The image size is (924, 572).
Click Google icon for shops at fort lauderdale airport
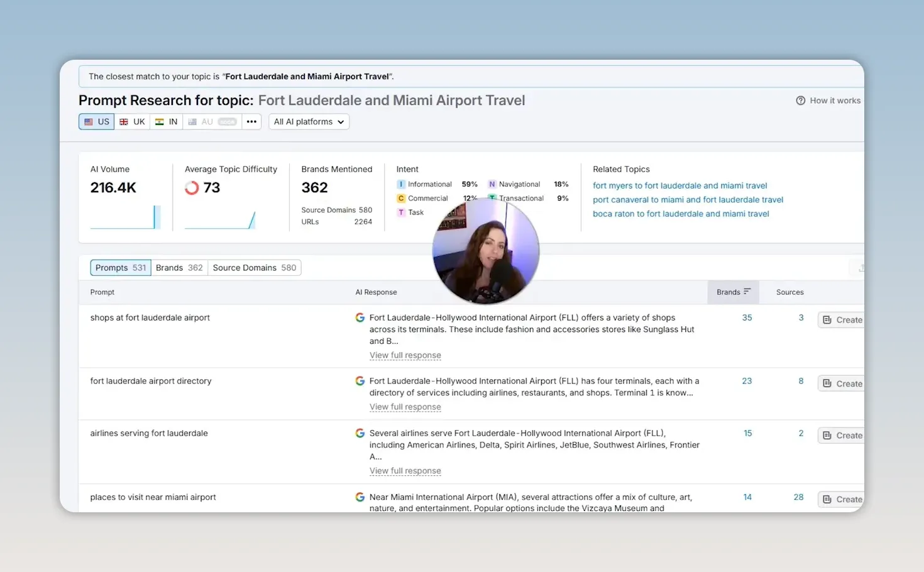(x=360, y=318)
